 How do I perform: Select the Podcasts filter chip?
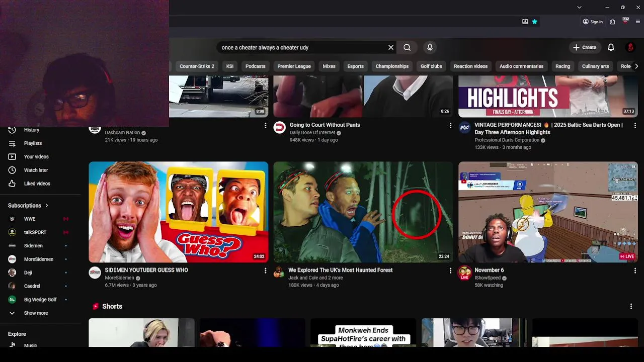pyautogui.click(x=255, y=66)
